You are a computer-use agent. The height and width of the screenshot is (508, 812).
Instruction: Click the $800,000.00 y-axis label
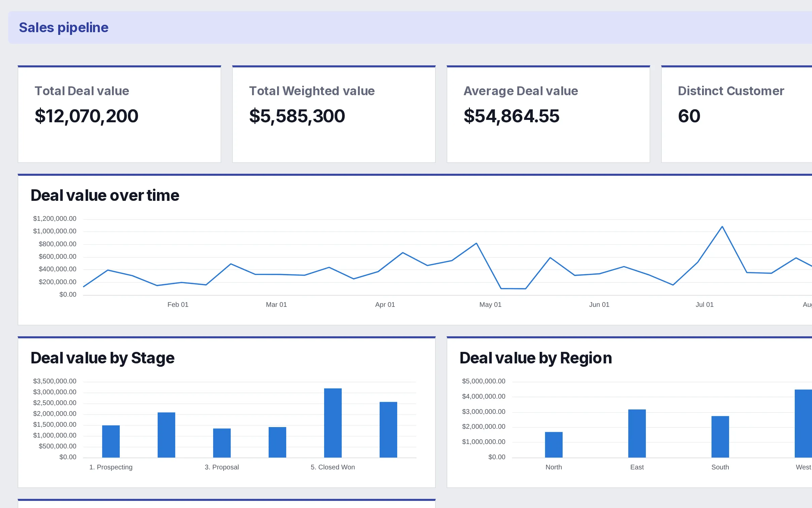point(58,244)
